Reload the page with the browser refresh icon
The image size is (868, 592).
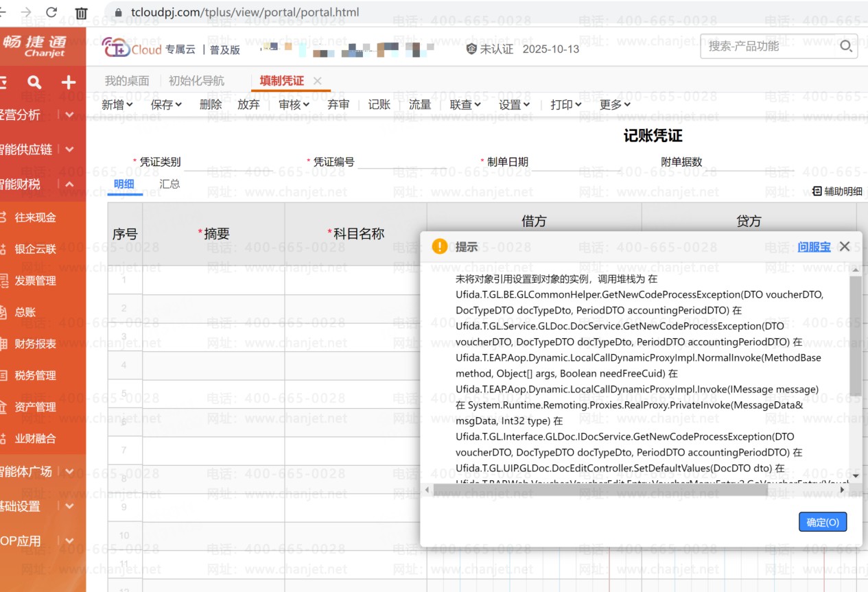click(x=51, y=12)
